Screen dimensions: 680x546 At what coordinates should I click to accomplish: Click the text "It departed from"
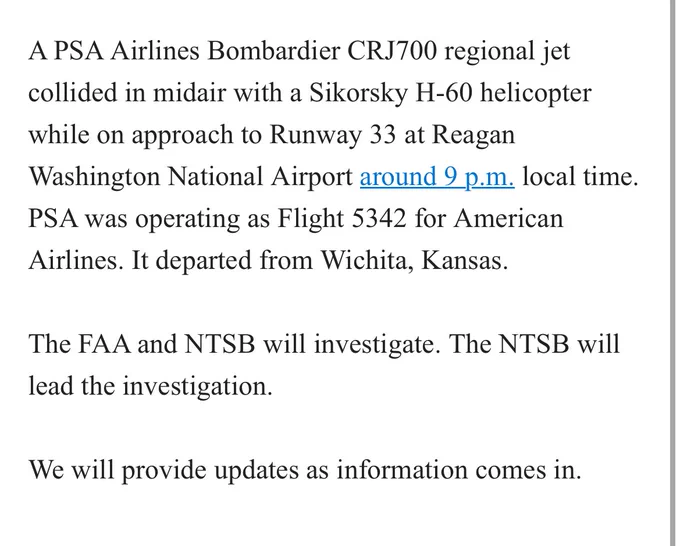click(x=222, y=261)
